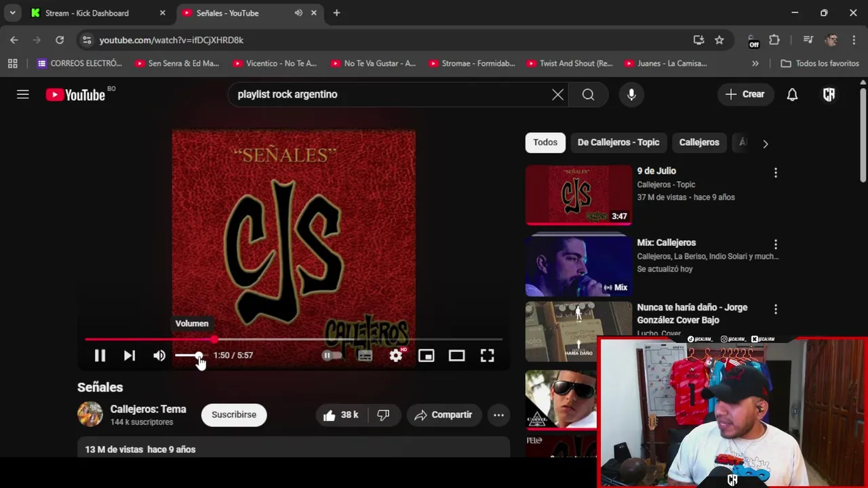868x488 pixels.
Task: Start voice search with microphone
Action: click(631, 94)
